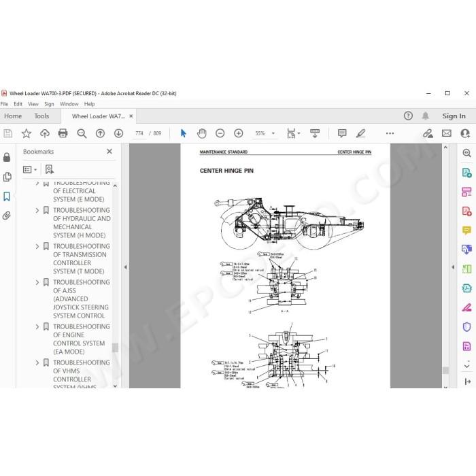Screen dimensions: 476x476
Task: Open Protect shield tool in right pane
Action: click(466, 327)
